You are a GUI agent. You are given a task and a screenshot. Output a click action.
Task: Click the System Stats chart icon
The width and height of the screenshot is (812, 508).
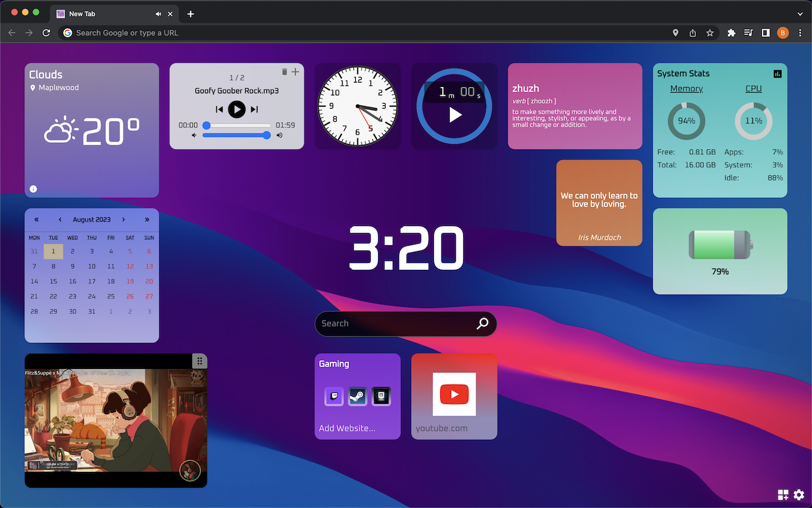(778, 74)
